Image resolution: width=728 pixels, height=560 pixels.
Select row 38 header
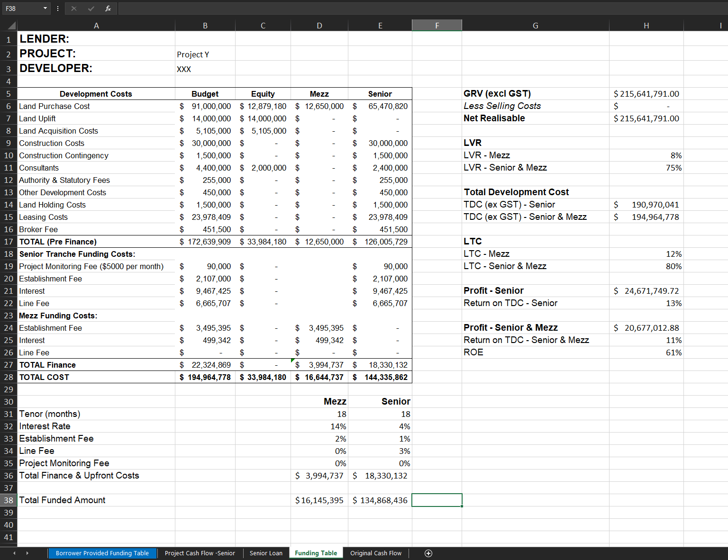(x=9, y=500)
